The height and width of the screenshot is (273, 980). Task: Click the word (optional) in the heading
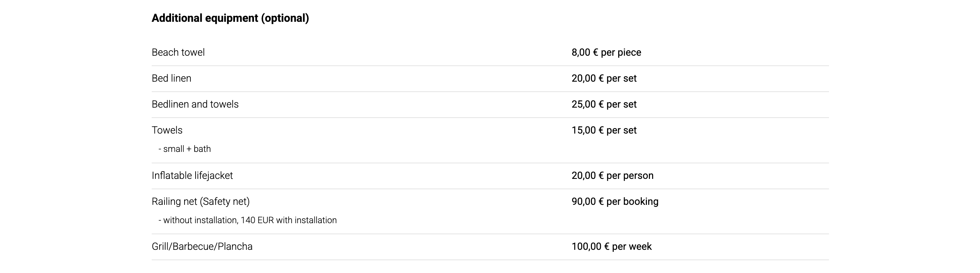pos(284,18)
